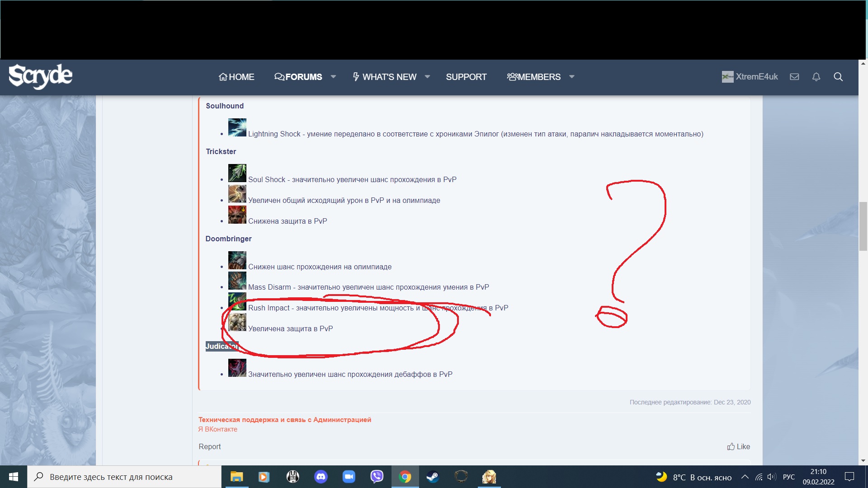This screenshot has width=868, height=488.
Task: Click the Lightning Shock skill icon
Action: click(237, 127)
